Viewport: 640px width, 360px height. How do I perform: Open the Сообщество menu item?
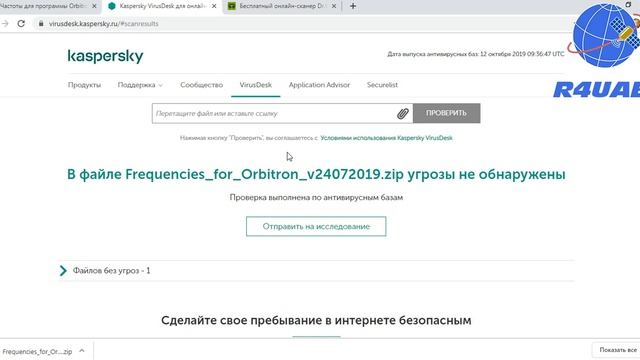pos(202,85)
